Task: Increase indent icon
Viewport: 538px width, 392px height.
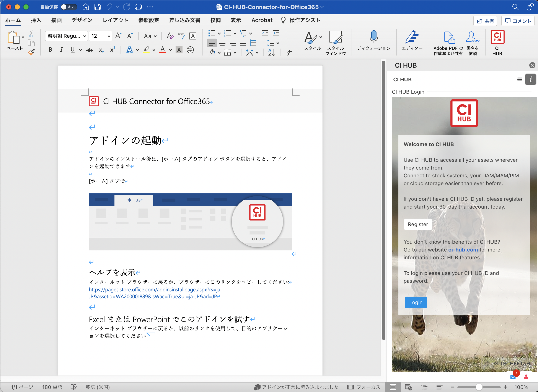Action: pyautogui.click(x=276, y=33)
